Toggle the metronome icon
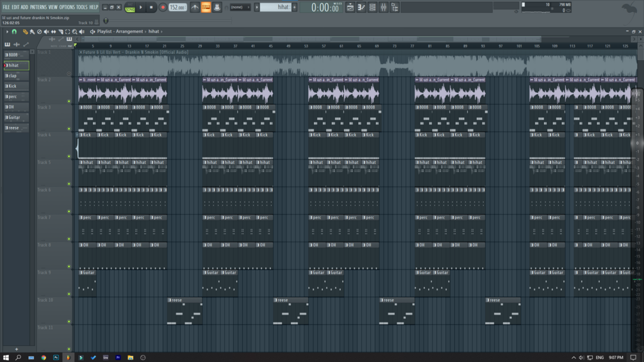644x362 pixels. [195, 7]
